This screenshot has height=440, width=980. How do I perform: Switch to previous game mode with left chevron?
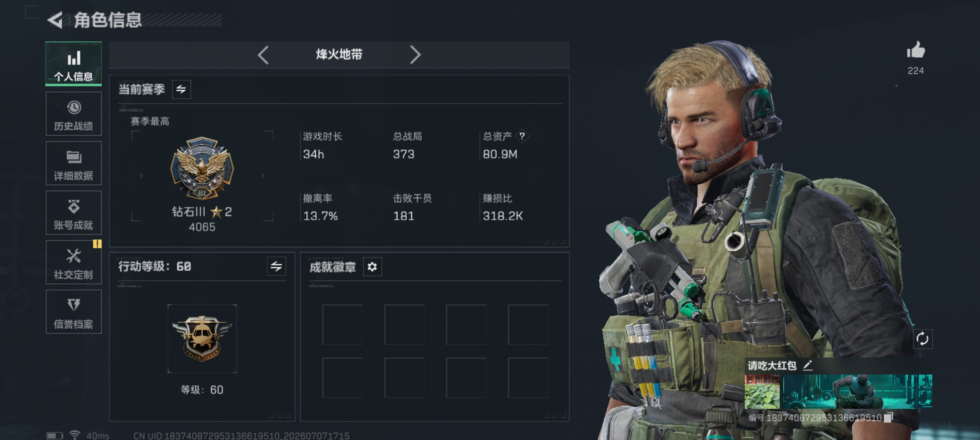[263, 55]
